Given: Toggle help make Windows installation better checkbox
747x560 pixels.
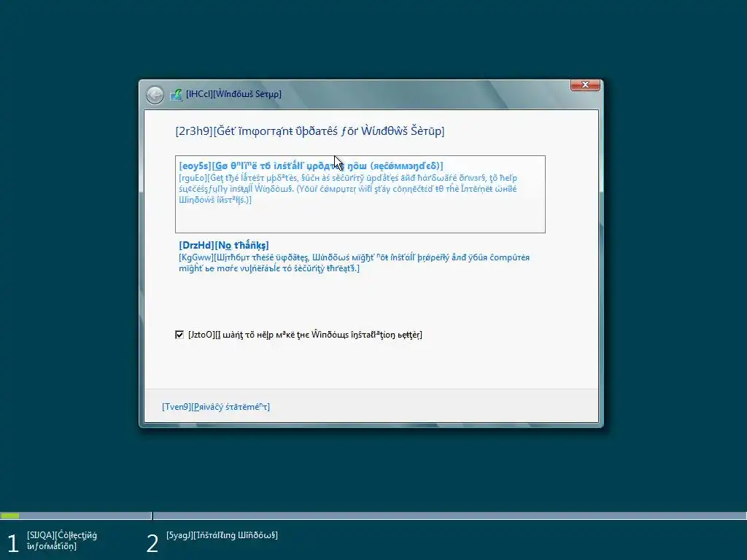Looking at the screenshot, I should [179, 335].
